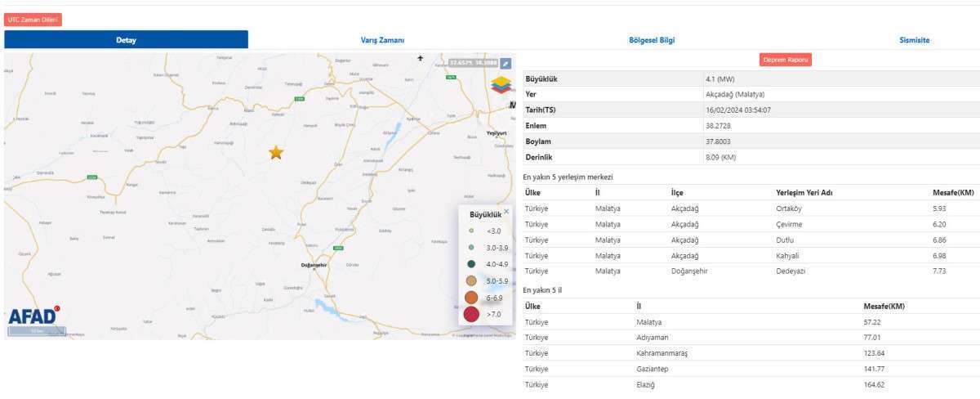Image resolution: width=980 pixels, height=399 pixels.
Task: Open the Detay tab
Action: (x=126, y=40)
